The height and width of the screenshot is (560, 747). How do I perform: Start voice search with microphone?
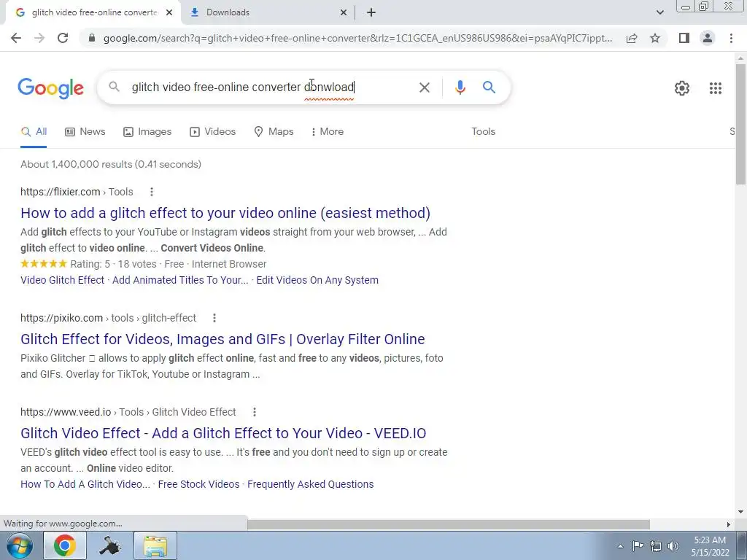pos(460,87)
